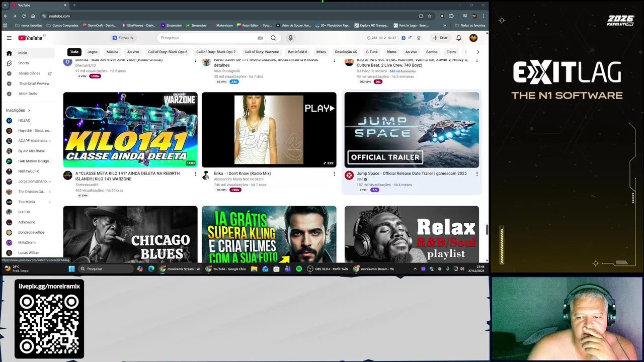Expand the Inscrições section
This screenshot has width=644, height=362.
click(x=19, y=110)
